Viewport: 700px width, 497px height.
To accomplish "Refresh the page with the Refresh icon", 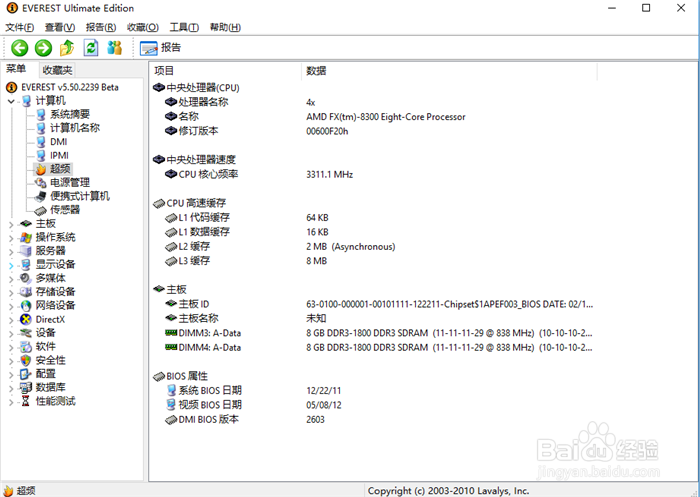I will click(x=91, y=48).
